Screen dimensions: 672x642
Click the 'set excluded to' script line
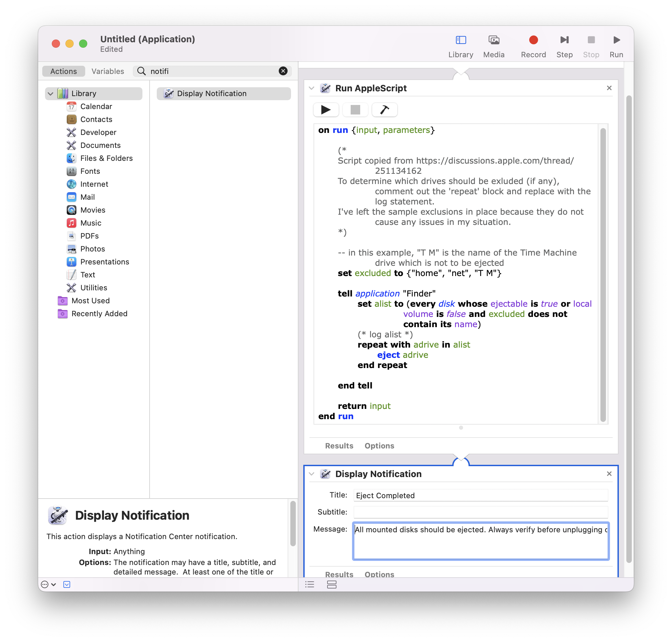[x=419, y=273]
